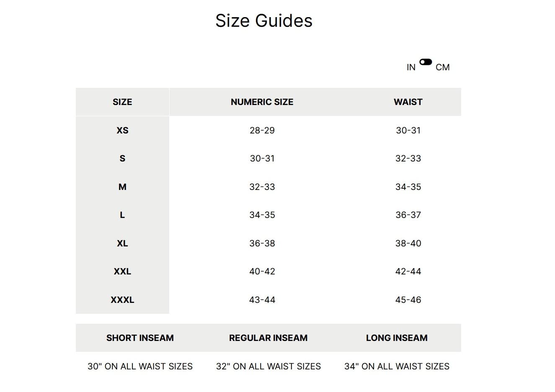Click the L size row label
555x392 pixels.
pos(122,215)
